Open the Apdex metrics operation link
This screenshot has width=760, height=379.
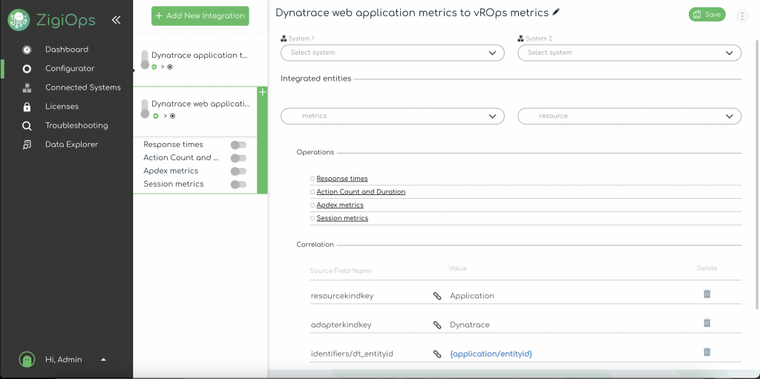pyautogui.click(x=340, y=205)
